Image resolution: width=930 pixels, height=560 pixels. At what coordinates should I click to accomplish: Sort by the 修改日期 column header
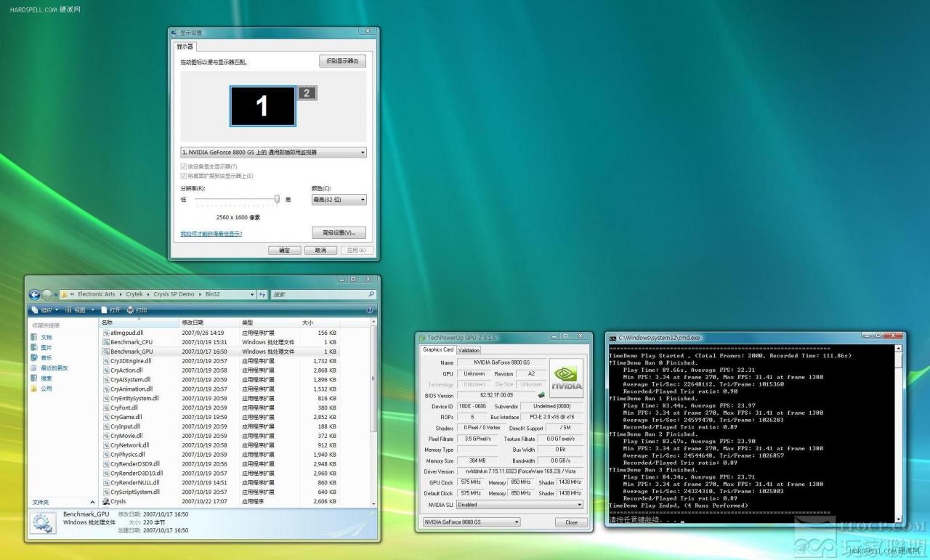(209, 322)
